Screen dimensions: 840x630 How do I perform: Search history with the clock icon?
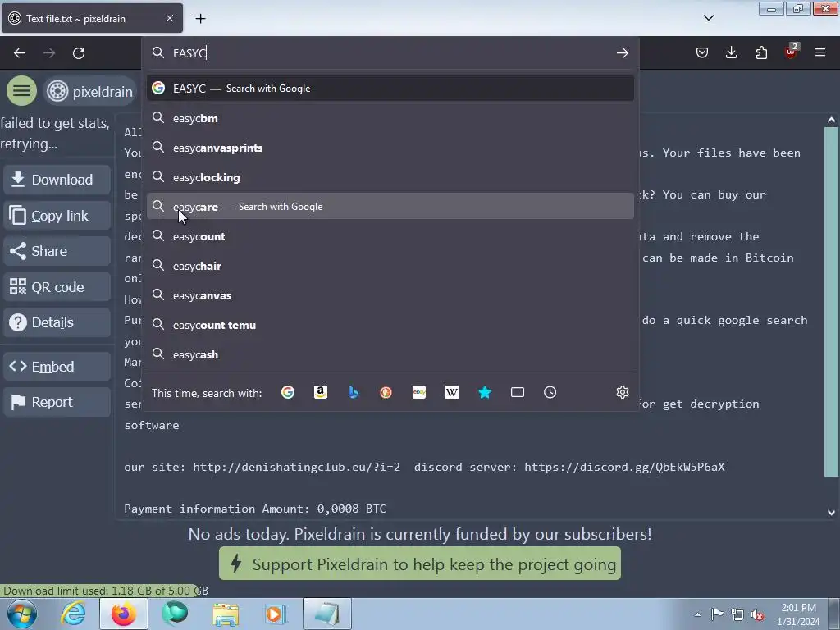(550, 393)
